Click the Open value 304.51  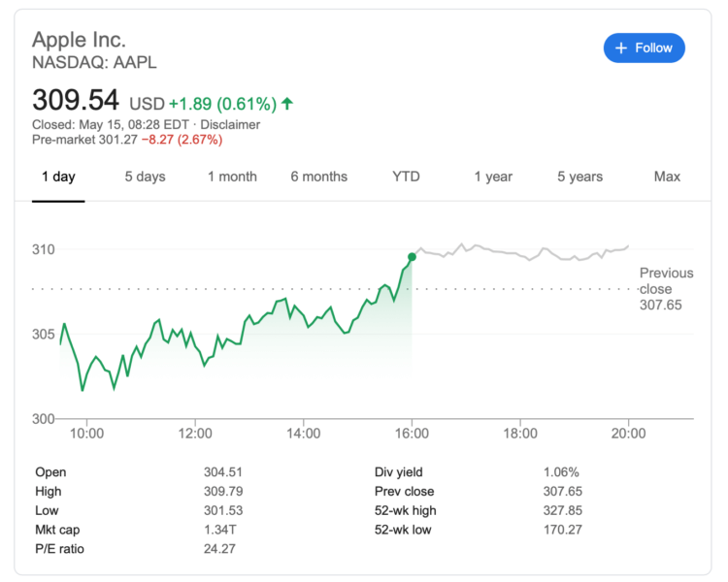(x=223, y=472)
